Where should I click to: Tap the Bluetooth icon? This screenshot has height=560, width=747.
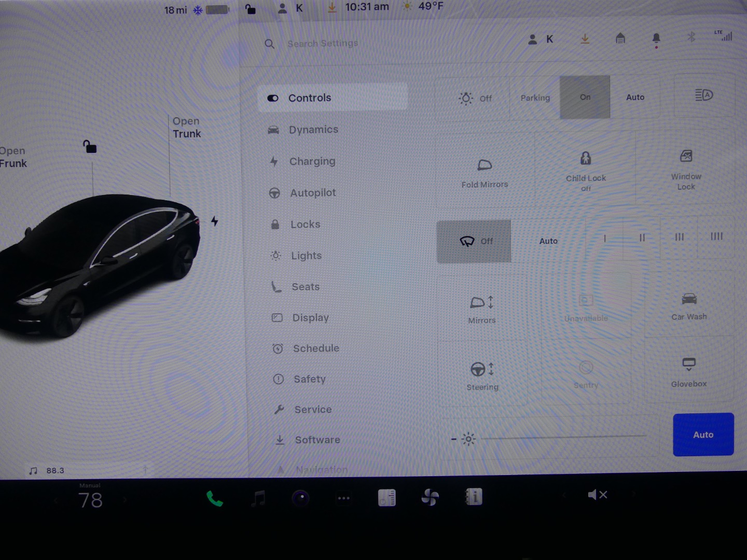691,37
